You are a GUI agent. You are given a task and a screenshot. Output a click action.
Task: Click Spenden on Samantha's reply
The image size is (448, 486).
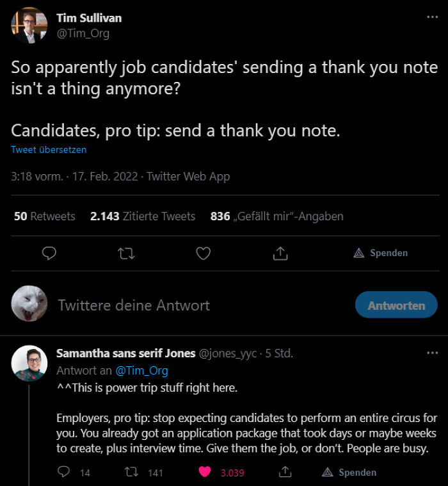point(349,472)
